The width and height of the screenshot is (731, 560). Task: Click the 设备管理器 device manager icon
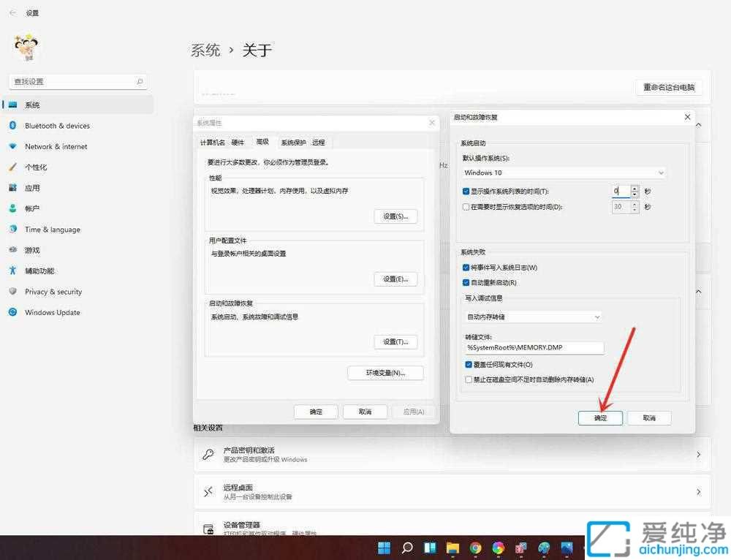tap(208, 529)
